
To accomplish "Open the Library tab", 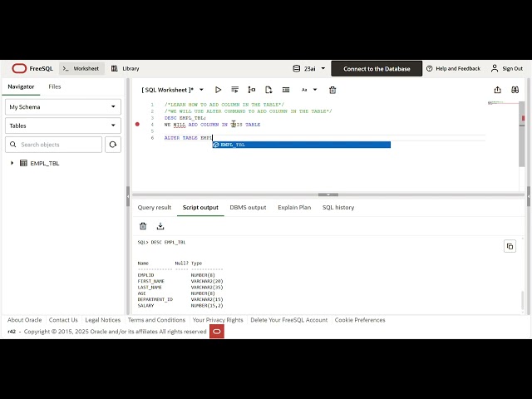I will [x=126, y=68].
